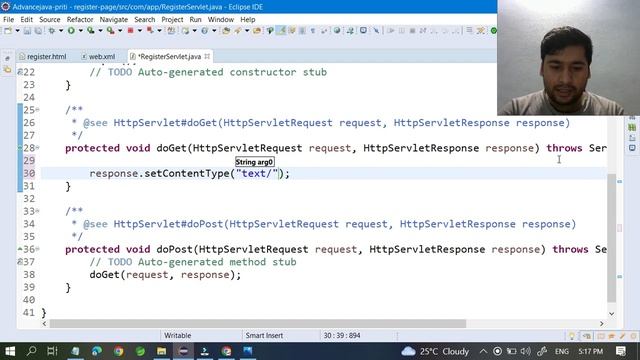This screenshot has height=360, width=640.
Task: Close the RegisterServlet.java tab
Action: click(x=207, y=56)
